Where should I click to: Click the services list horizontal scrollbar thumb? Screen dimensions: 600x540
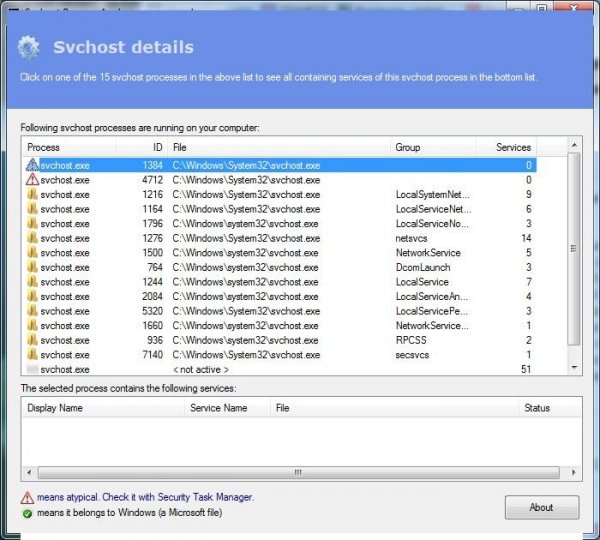pos(298,473)
